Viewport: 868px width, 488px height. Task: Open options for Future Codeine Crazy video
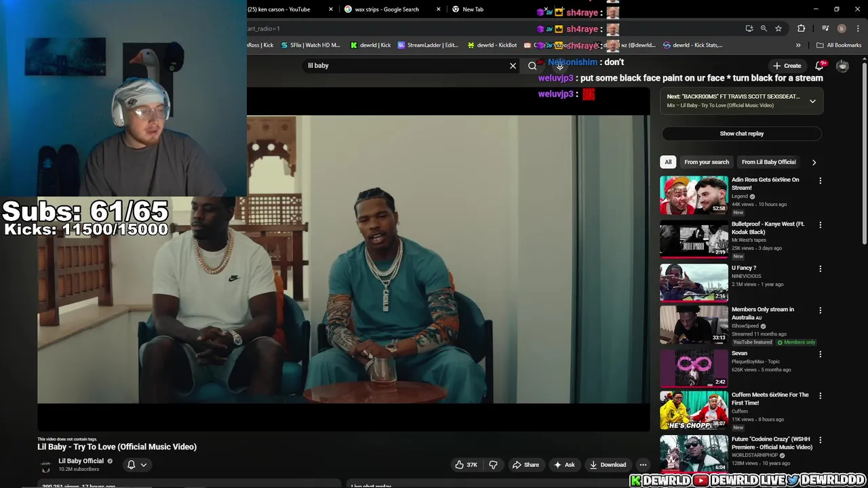click(820, 440)
